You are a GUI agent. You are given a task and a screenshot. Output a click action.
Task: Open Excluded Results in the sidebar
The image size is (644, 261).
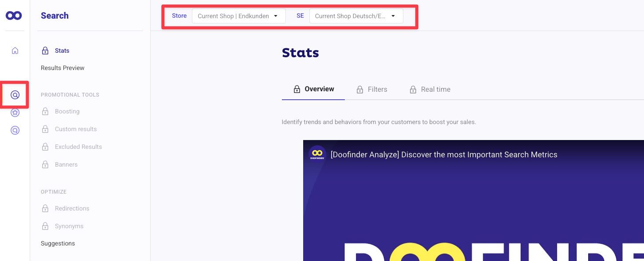(78, 147)
